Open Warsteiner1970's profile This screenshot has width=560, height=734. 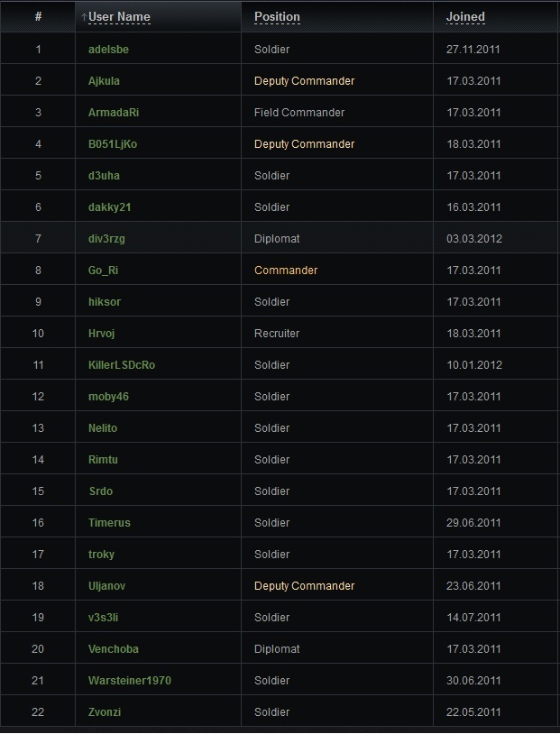129,681
